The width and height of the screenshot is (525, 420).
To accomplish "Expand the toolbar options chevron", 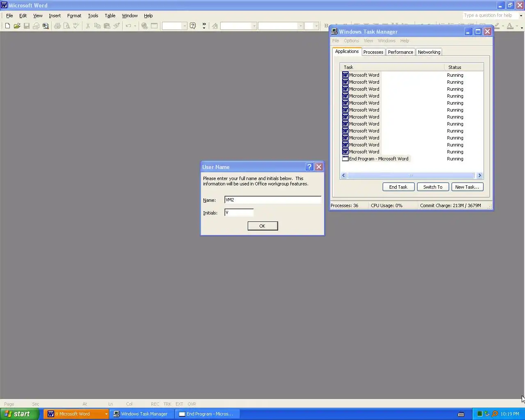I will tap(204, 26).
